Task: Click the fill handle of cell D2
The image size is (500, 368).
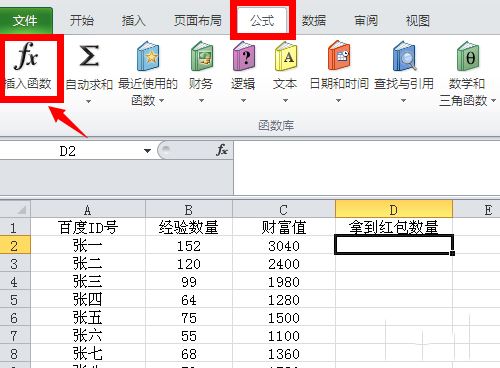Action: click(452, 253)
